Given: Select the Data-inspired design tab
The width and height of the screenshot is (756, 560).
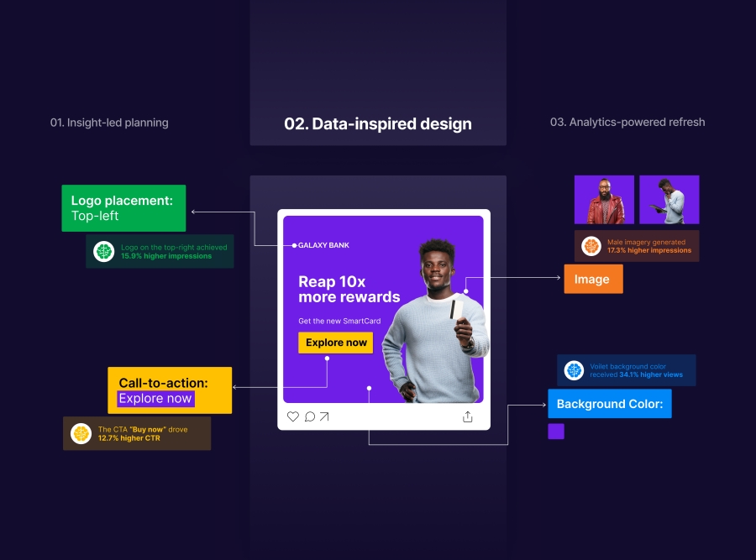Looking at the screenshot, I should (x=378, y=124).
